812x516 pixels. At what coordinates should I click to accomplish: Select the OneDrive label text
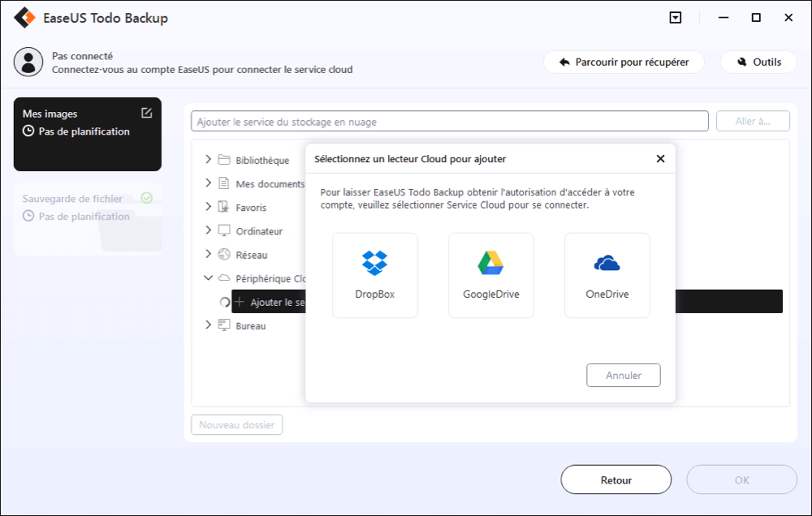pos(607,294)
